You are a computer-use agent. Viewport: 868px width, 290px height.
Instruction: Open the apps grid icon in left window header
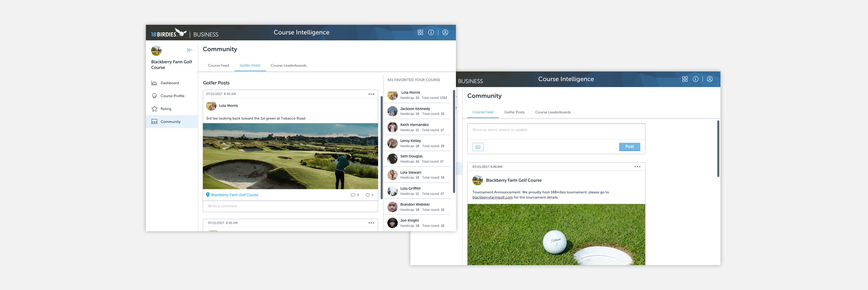tap(420, 33)
